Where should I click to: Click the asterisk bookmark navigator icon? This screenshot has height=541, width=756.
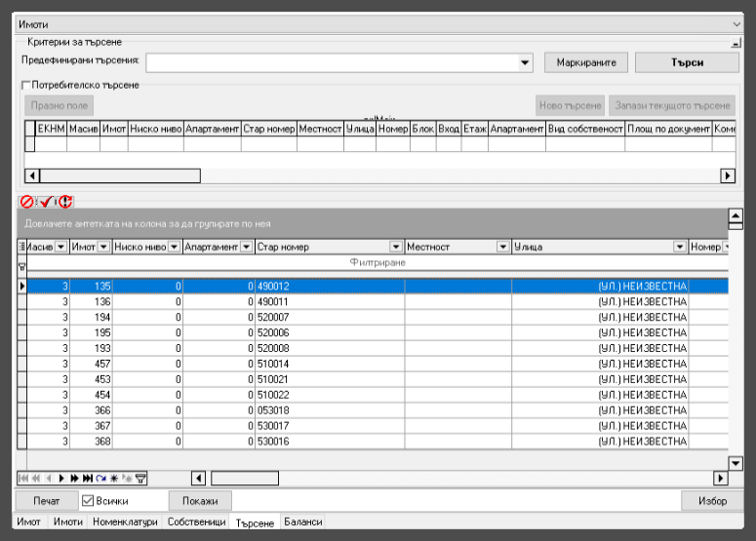click(x=113, y=479)
